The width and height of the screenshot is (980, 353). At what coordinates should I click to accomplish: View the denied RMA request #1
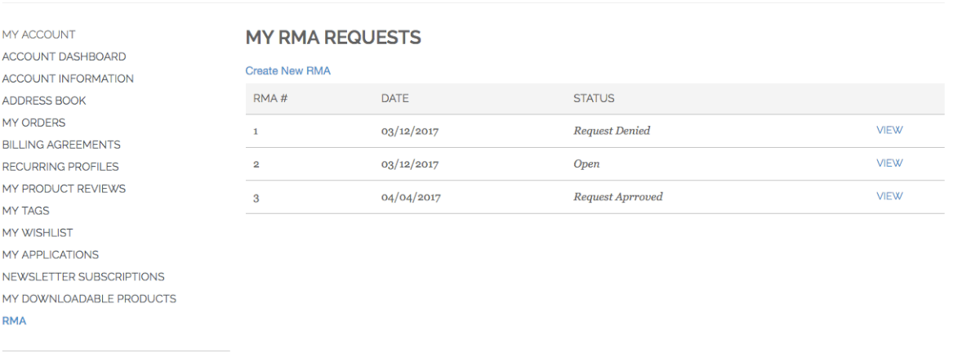(x=889, y=131)
